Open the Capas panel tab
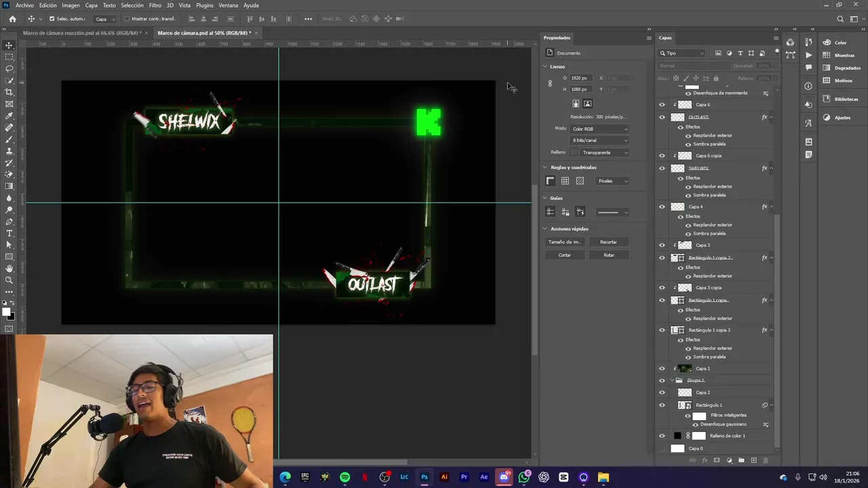 [665, 38]
